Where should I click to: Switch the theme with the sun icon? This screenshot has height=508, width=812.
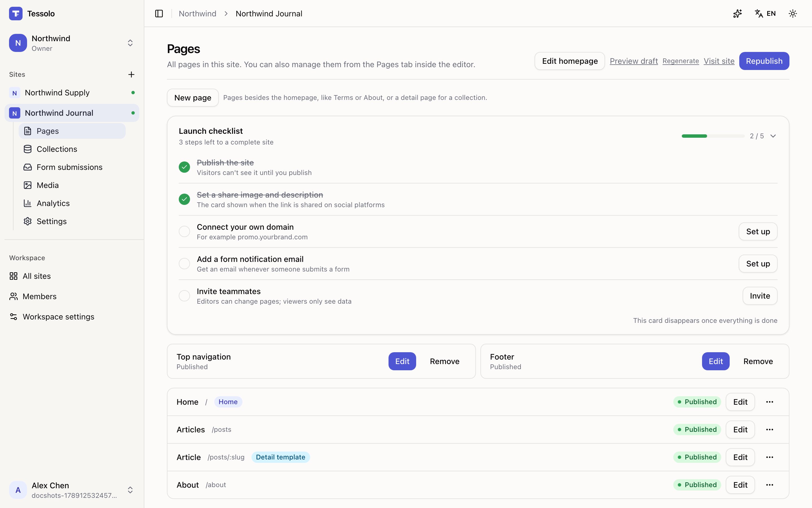pyautogui.click(x=793, y=14)
